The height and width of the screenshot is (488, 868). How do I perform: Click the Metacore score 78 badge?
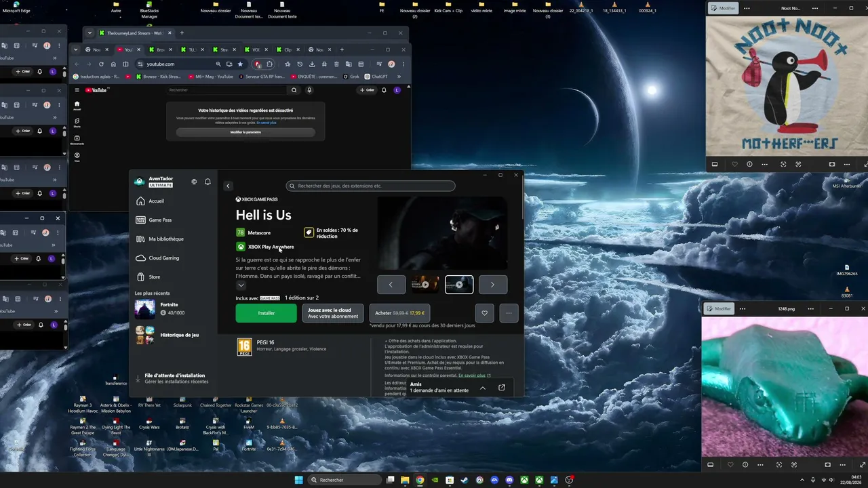(x=240, y=232)
